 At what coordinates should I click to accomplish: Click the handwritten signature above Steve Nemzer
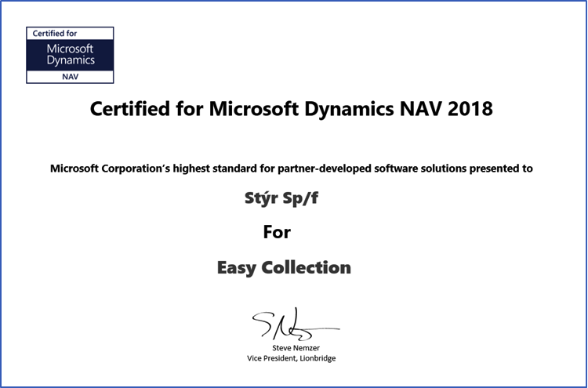pos(296,324)
